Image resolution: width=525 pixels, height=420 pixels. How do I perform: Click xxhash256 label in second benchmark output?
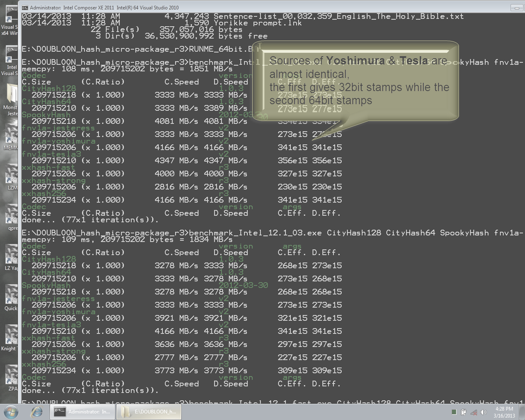click(43, 364)
